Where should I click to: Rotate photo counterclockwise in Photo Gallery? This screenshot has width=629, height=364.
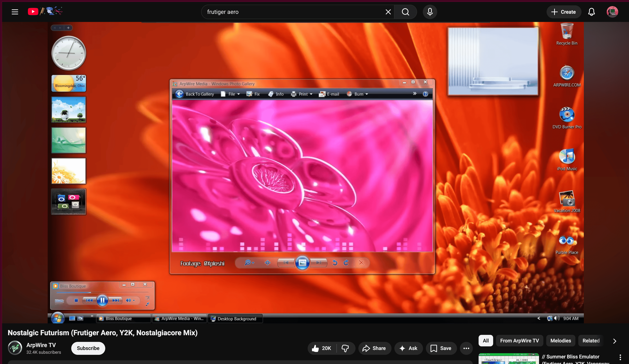pyautogui.click(x=335, y=263)
